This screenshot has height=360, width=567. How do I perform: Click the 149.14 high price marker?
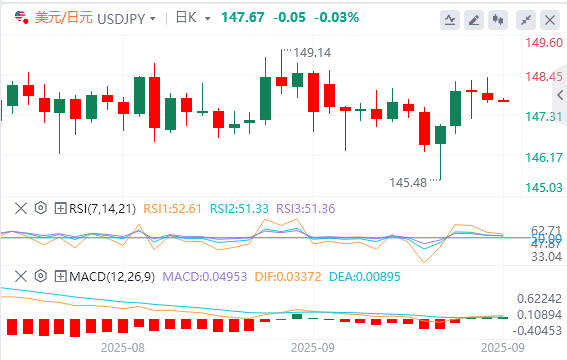coord(312,53)
